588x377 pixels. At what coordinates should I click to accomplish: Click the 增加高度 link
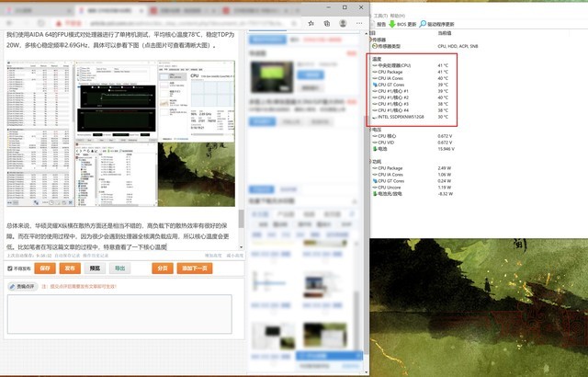[x=213, y=256]
